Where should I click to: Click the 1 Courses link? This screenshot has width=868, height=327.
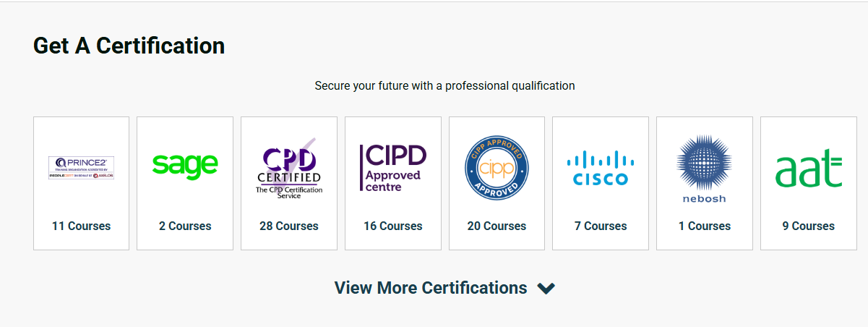704,226
